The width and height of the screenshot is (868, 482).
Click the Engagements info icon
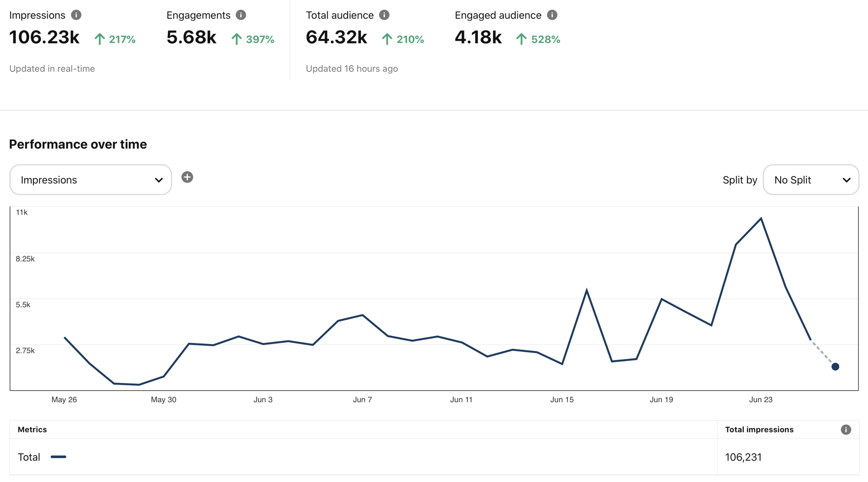point(241,15)
